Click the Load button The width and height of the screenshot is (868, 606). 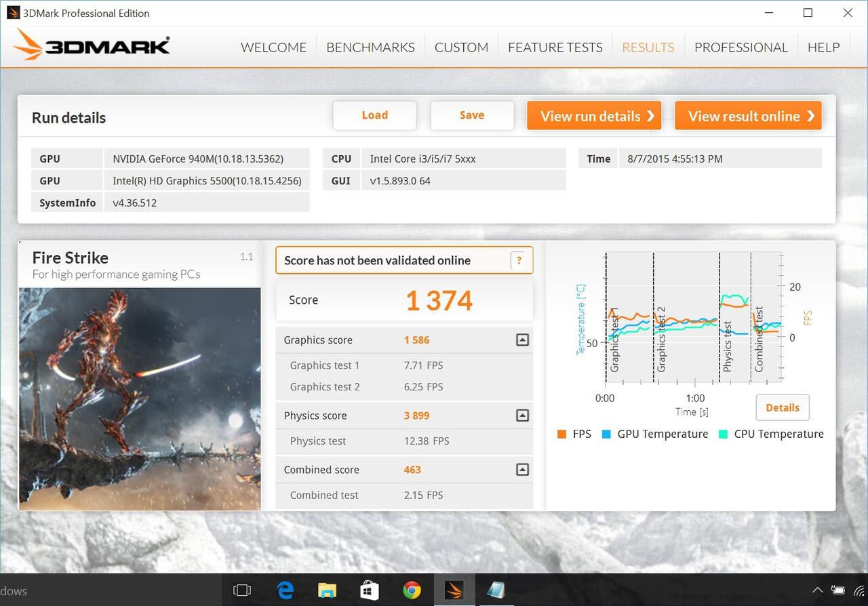(374, 115)
